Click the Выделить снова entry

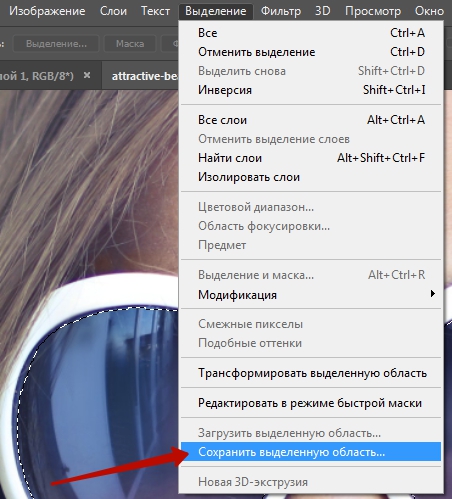(x=311, y=71)
